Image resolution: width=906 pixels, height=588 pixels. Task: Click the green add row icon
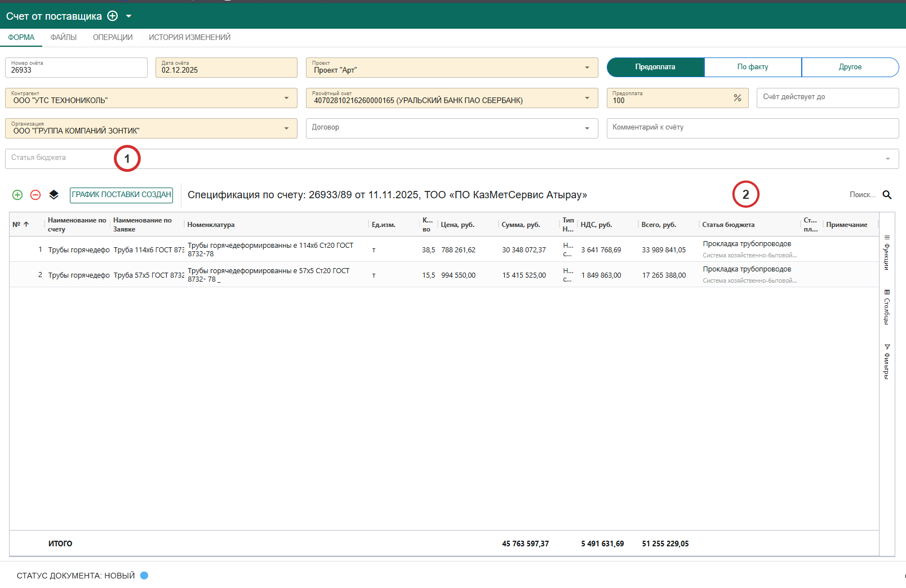(x=17, y=195)
